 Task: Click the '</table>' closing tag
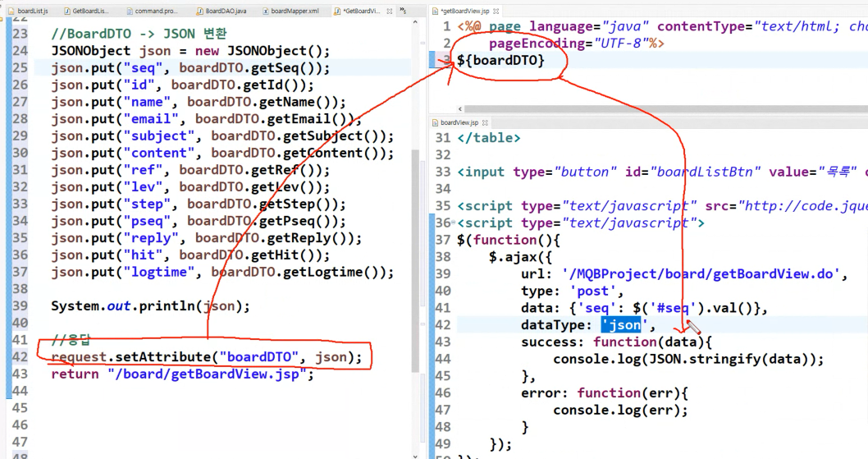(489, 138)
